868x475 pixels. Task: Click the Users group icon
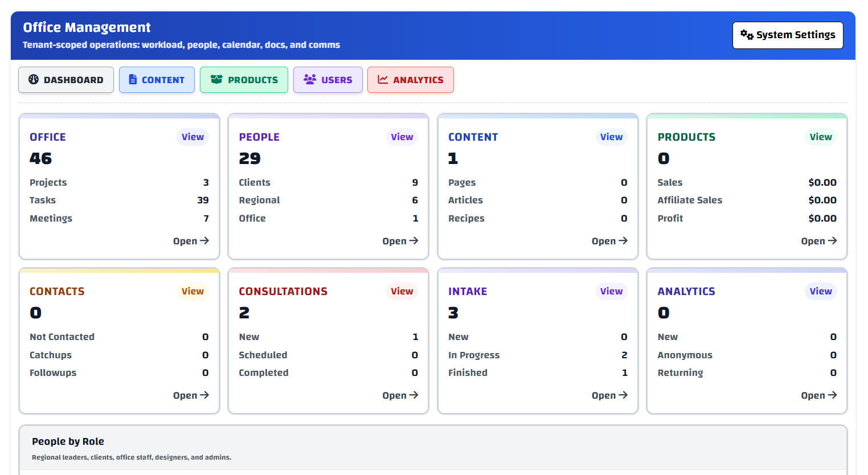[310, 80]
